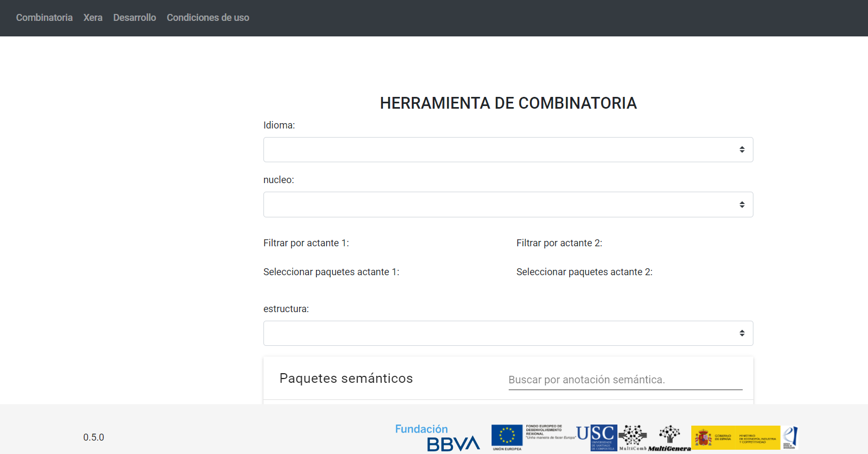The height and width of the screenshot is (454, 868).
Task: Open the Idioma dropdown
Action: click(x=508, y=149)
